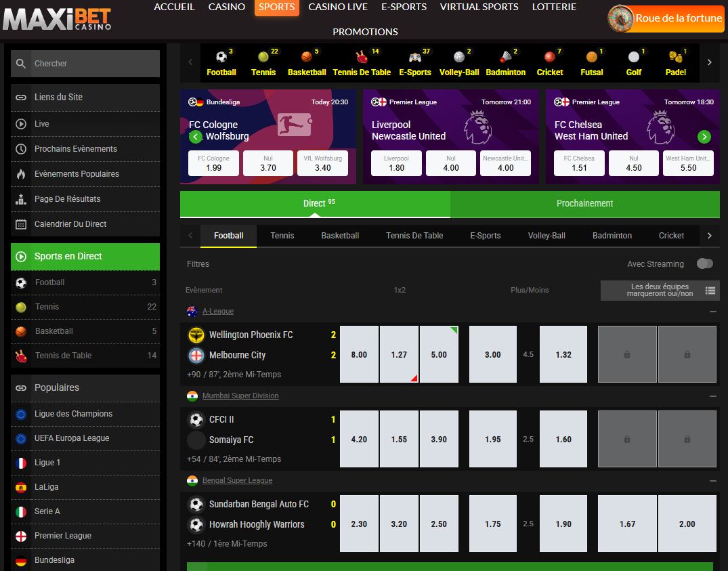
Task: Open PROMOTIONS menu item
Action: point(365,32)
